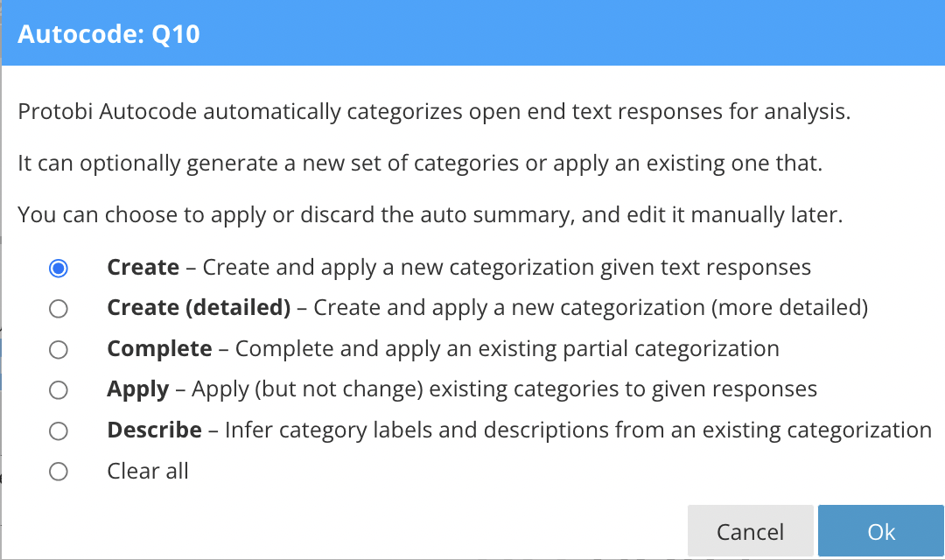Click the bold "Apply" option label
The height and width of the screenshot is (560, 945).
point(138,390)
